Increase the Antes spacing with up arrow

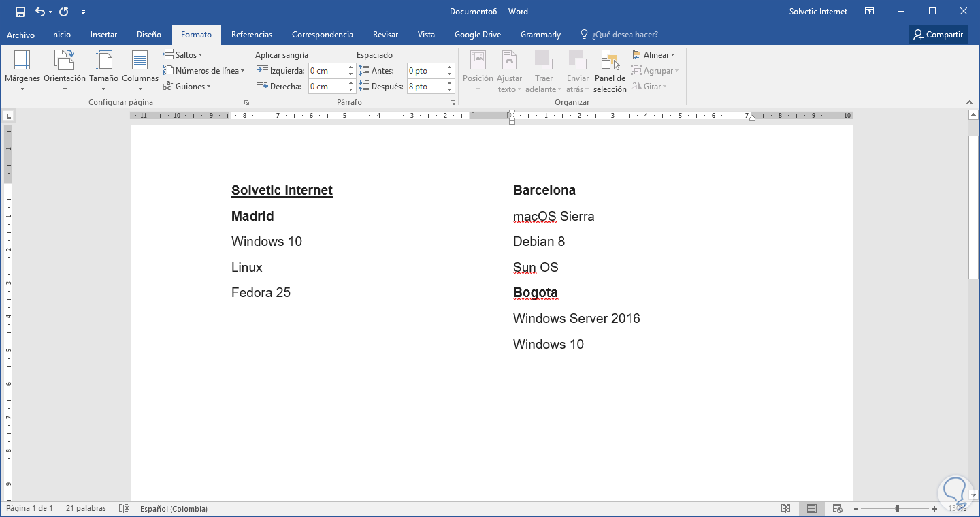[x=450, y=67]
